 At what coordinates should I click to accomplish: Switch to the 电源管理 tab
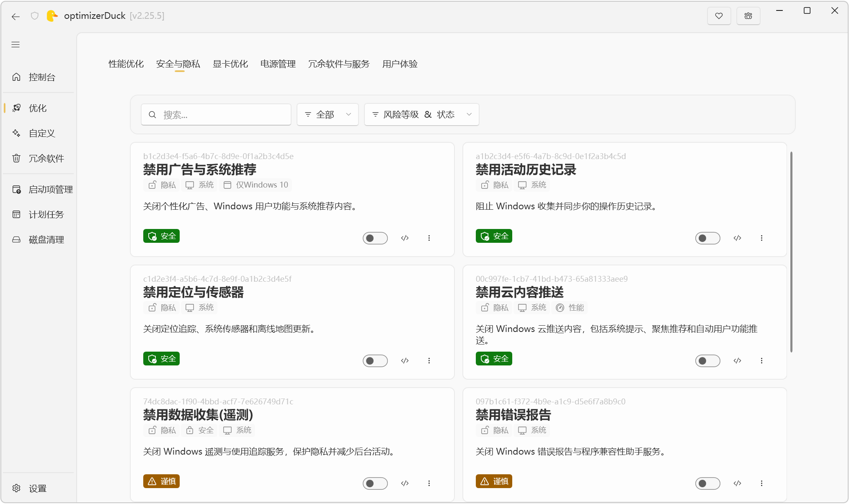[x=278, y=64]
